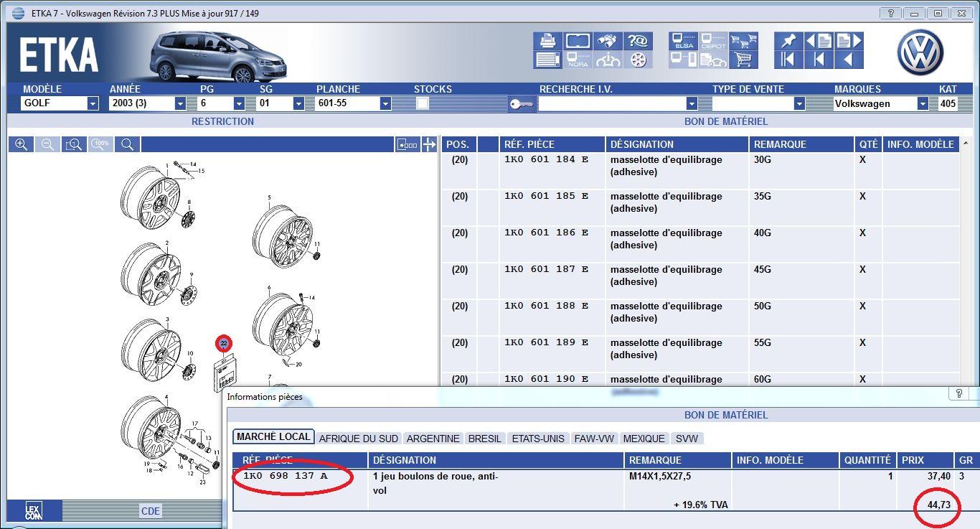Open the ELSA link icon
Image resolution: width=980 pixels, height=529 pixels.
[683, 40]
